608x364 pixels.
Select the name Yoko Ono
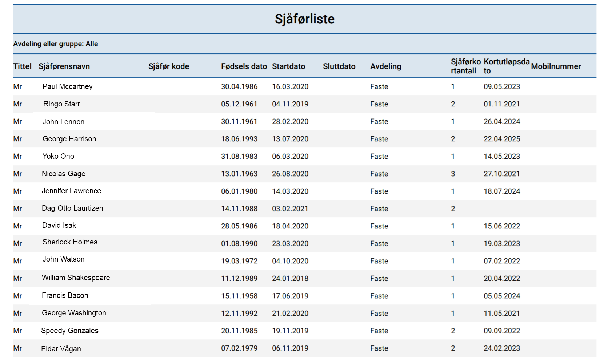[58, 156]
